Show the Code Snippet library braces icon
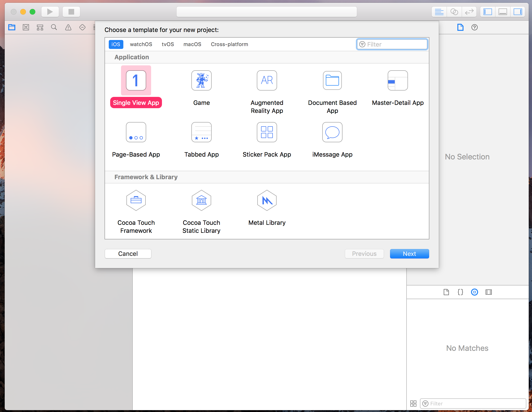The width and height of the screenshot is (532, 412). tap(460, 292)
